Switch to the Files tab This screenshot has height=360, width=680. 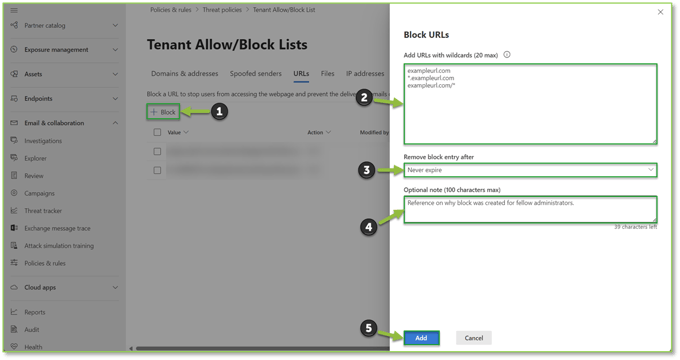(327, 74)
